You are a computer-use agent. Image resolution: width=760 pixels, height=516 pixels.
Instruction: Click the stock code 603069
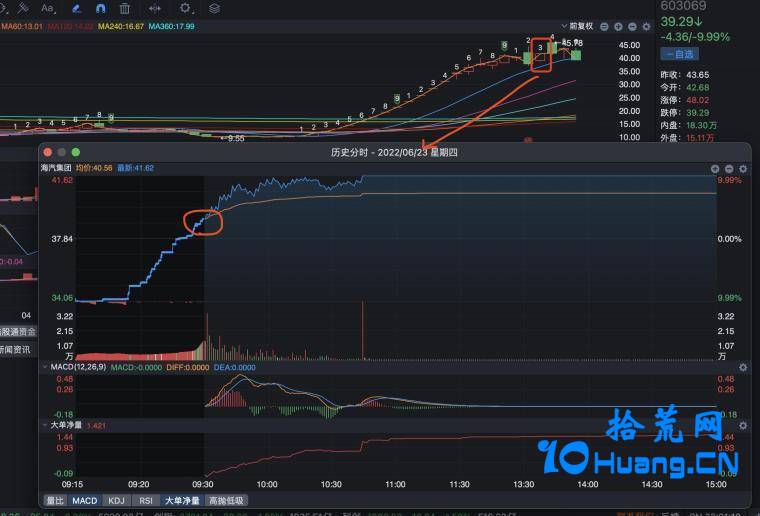tap(683, 6)
